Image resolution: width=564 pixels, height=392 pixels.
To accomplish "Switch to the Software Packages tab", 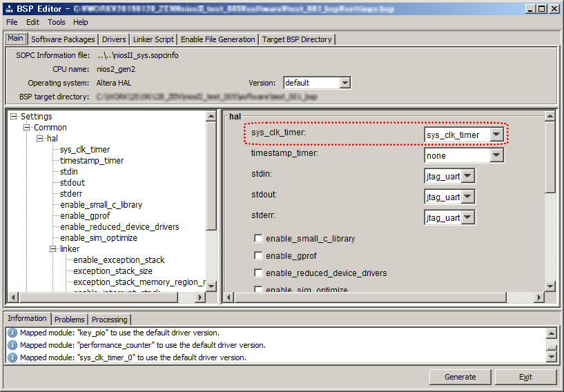I will point(63,39).
